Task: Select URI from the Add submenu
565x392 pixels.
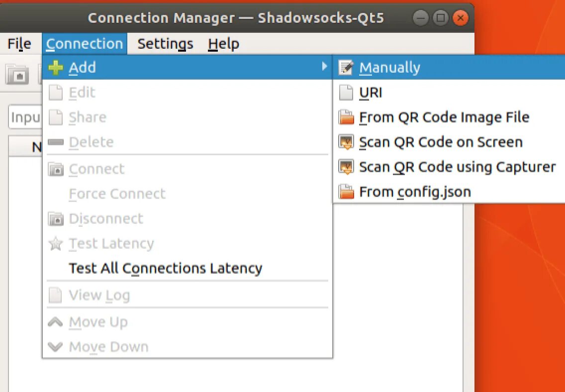Action: (x=449, y=93)
